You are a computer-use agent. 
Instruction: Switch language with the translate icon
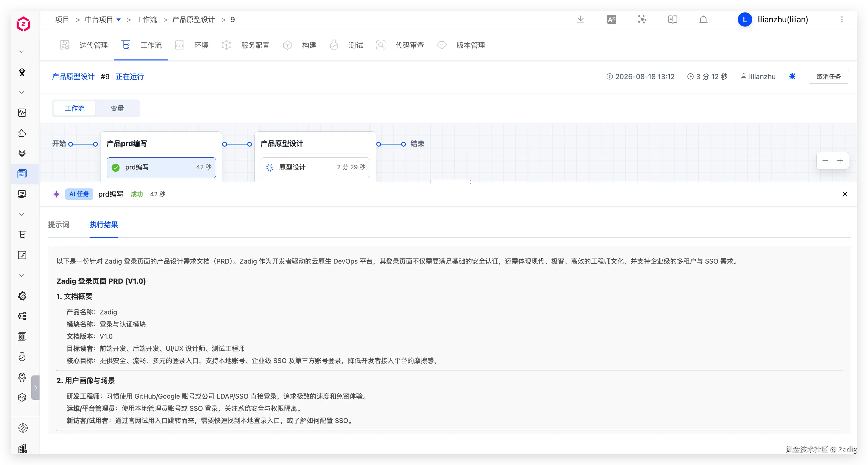612,19
